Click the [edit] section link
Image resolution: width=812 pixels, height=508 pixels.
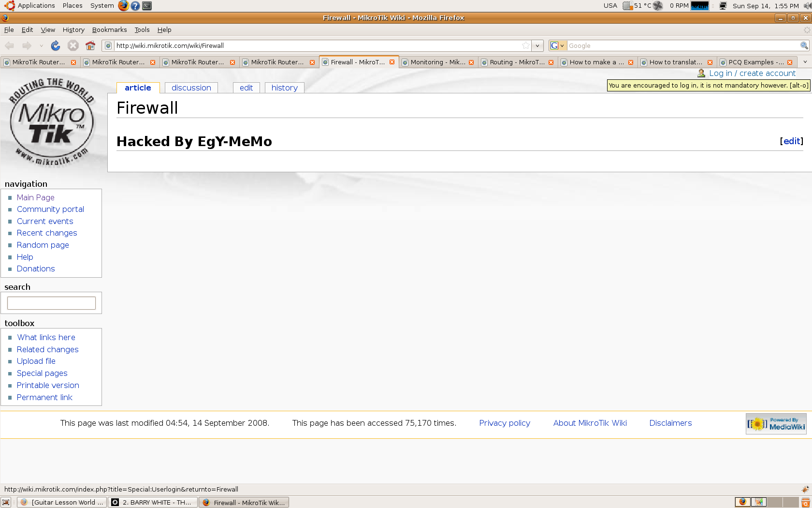point(792,141)
